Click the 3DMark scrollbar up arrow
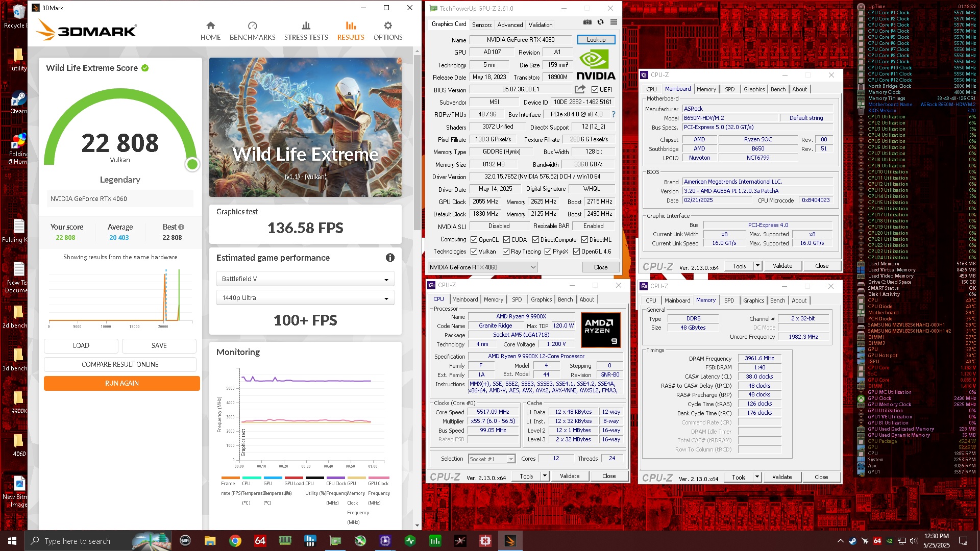Image resolution: width=980 pixels, height=551 pixels. point(418,51)
